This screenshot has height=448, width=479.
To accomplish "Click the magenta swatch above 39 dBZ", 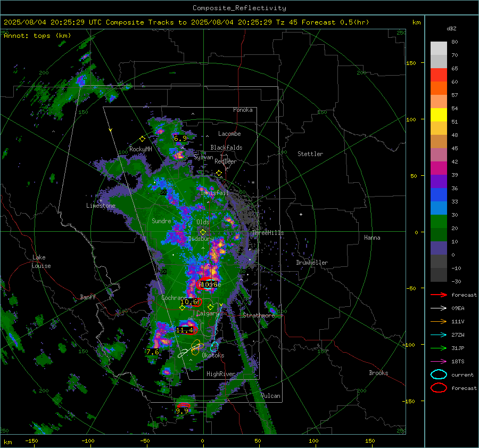I will point(439,168).
